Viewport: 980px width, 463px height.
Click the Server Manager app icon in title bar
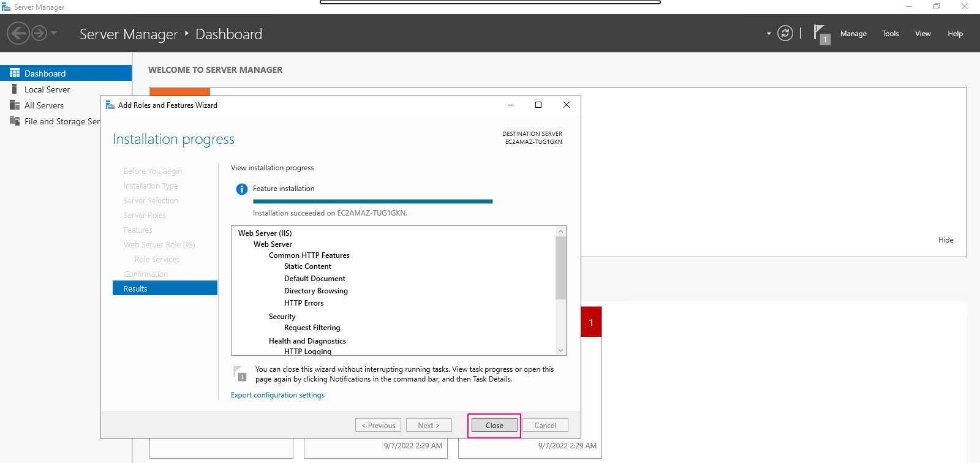(6, 7)
